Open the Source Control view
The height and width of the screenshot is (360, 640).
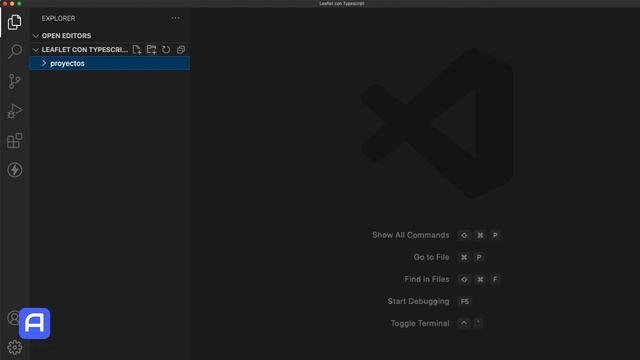coord(14,81)
